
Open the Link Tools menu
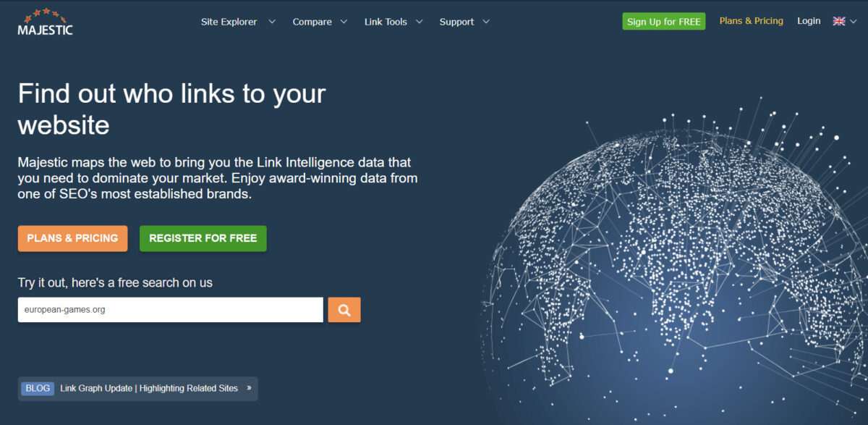coord(386,22)
